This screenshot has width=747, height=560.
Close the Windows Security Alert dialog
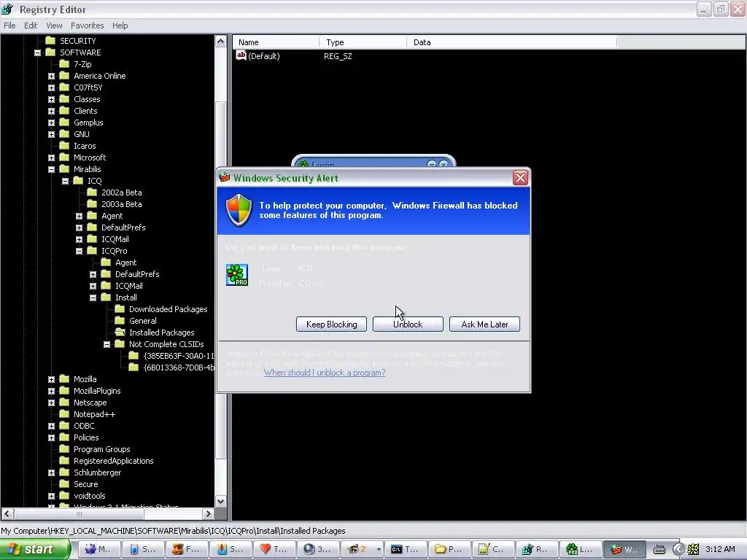point(519,178)
